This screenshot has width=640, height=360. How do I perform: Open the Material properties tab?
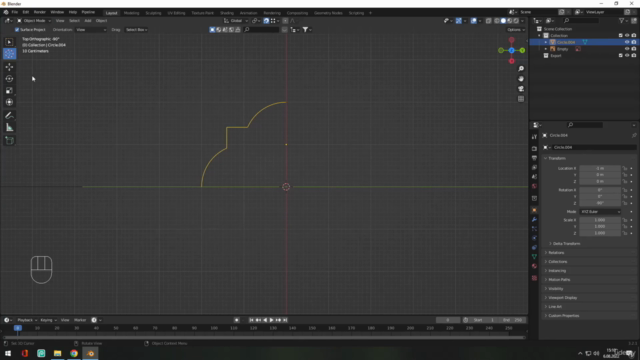pos(534,266)
